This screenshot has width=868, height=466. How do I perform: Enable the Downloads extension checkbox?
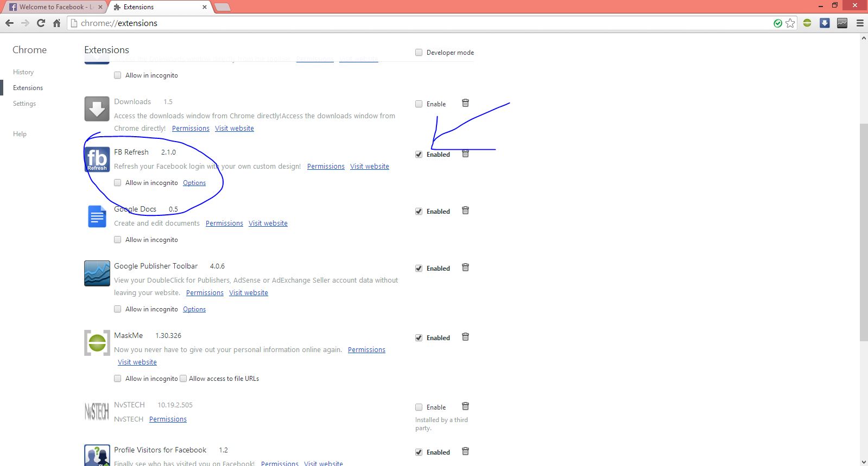point(419,104)
